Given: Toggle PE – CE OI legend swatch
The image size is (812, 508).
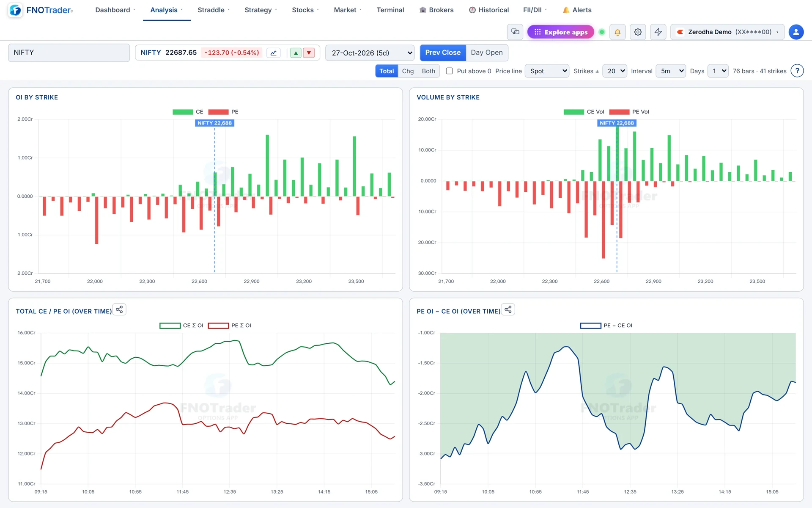Looking at the screenshot, I should pyautogui.click(x=591, y=326).
